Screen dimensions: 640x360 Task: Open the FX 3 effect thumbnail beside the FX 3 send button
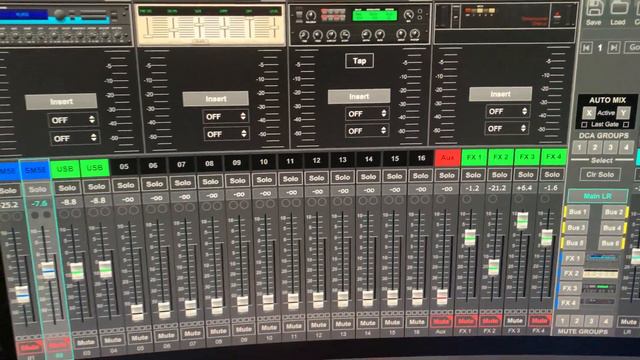point(599,288)
